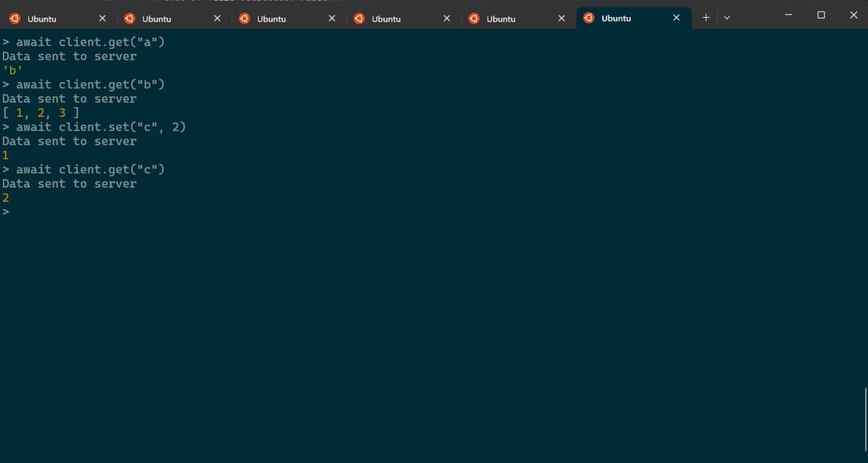Screen dimensions: 868x463
Task: Click "Data sent to server" after get("c")
Action: pos(69,183)
